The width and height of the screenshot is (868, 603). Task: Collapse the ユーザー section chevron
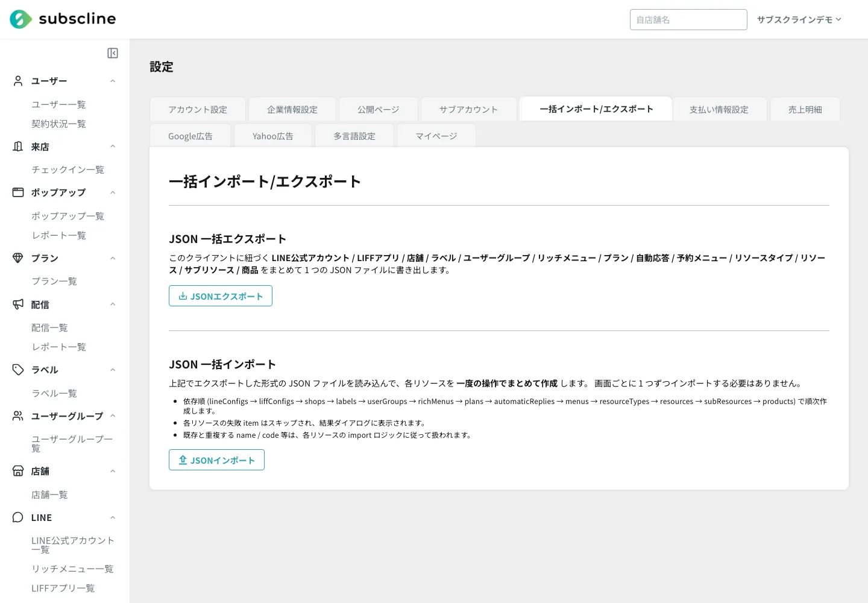tap(113, 81)
